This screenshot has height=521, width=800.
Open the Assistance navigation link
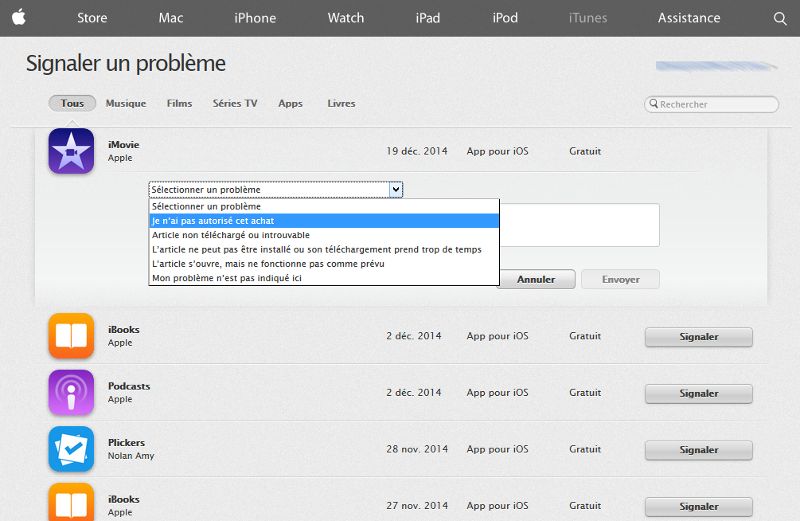[689, 18]
